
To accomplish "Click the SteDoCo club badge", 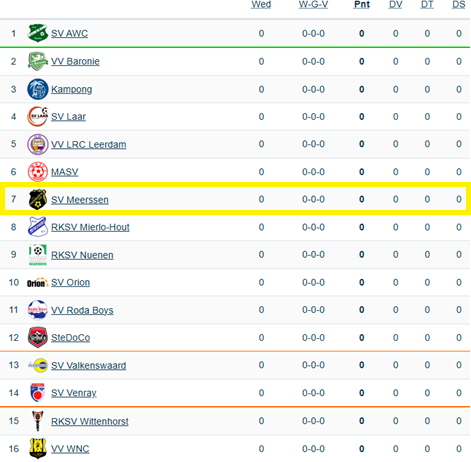I will coord(38,337).
